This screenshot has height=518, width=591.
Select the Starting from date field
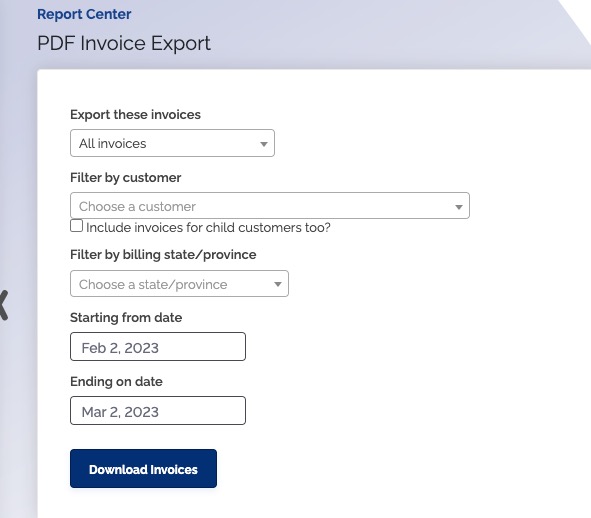(158, 346)
